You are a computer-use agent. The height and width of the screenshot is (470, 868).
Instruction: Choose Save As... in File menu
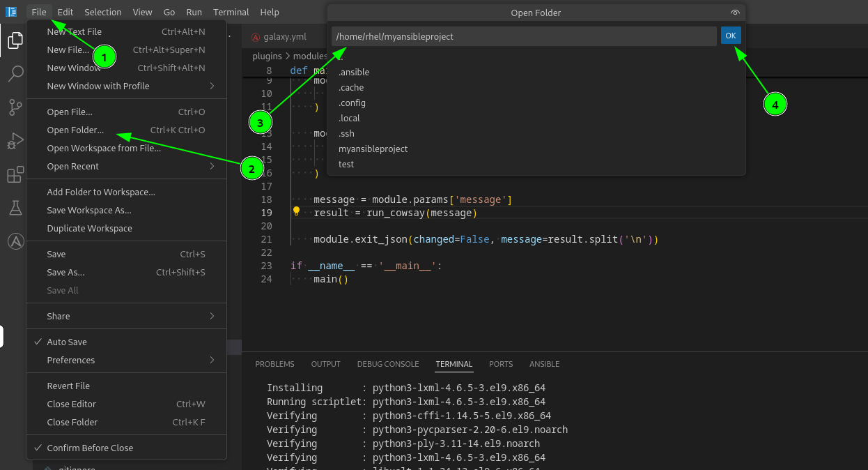[126, 272]
